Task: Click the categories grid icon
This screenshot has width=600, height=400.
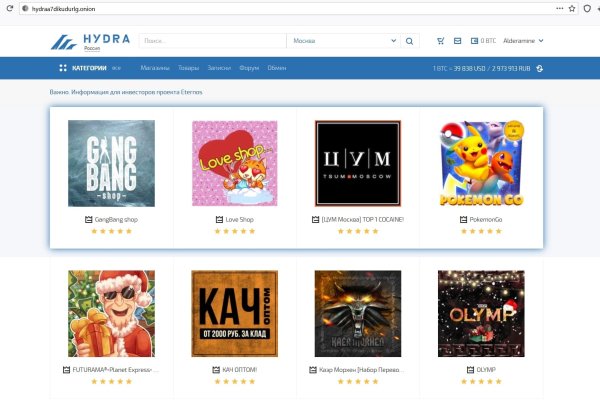Action: point(63,68)
